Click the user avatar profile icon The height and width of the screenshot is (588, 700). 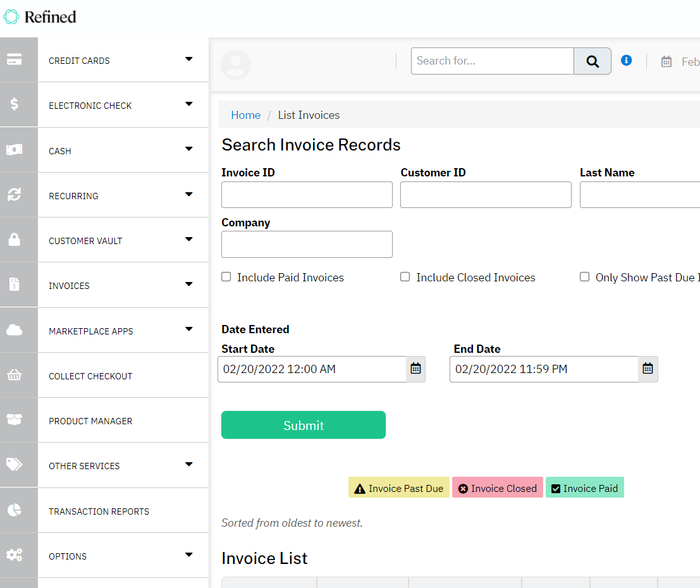point(235,64)
